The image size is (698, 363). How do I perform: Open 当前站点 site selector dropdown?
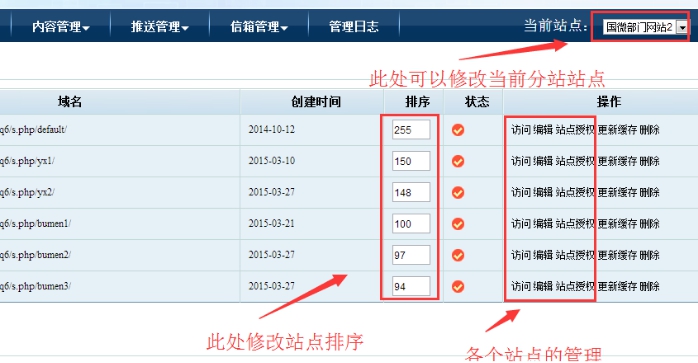pyautogui.click(x=645, y=27)
